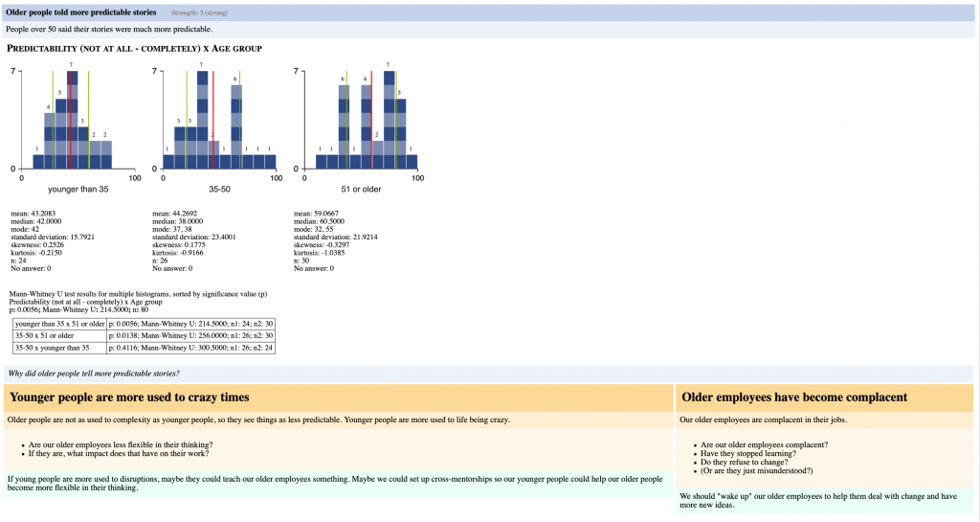Click the 'Strength: 3 (strong)' label
The width and height of the screenshot is (980, 522).
tap(207, 13)
